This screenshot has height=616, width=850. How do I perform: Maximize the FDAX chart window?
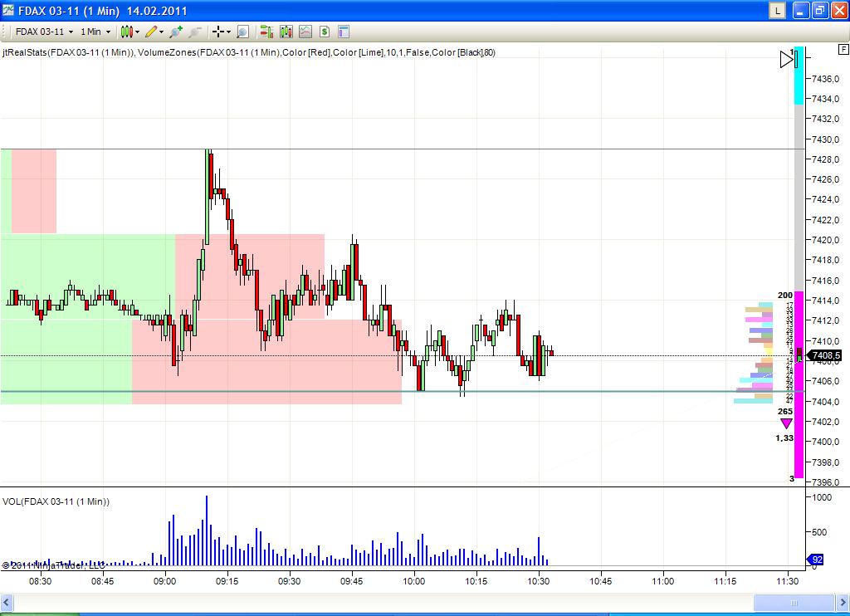point(820,10)
